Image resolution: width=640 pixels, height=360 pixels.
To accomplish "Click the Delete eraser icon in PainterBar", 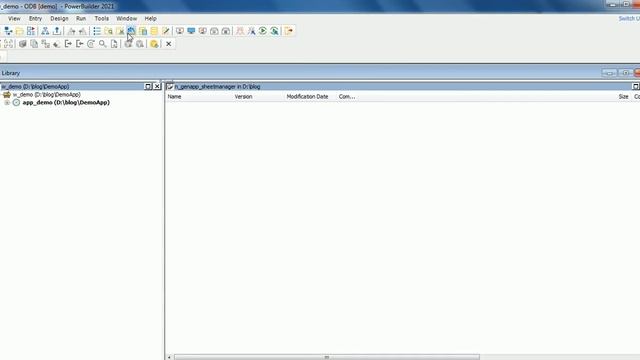I will click(57, 44).
